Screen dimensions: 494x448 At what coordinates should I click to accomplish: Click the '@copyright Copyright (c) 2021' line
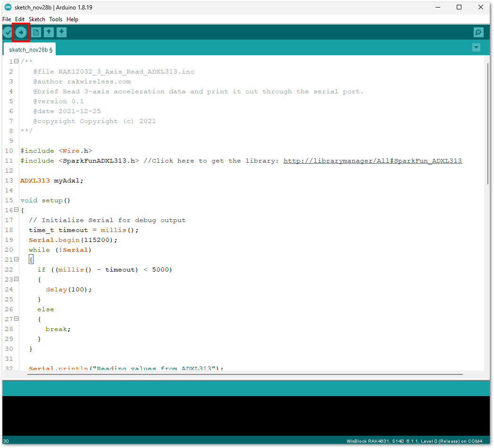click(94, 121)
